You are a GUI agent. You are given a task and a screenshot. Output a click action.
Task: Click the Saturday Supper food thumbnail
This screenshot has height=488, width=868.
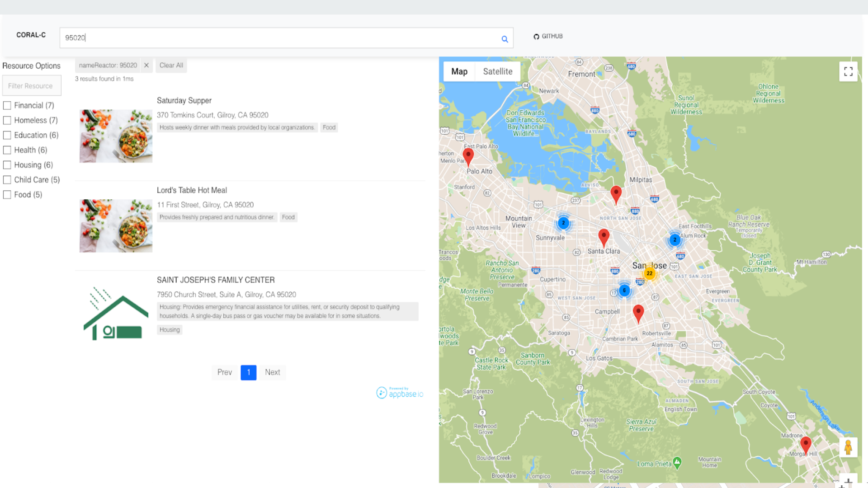pos(116,136)
